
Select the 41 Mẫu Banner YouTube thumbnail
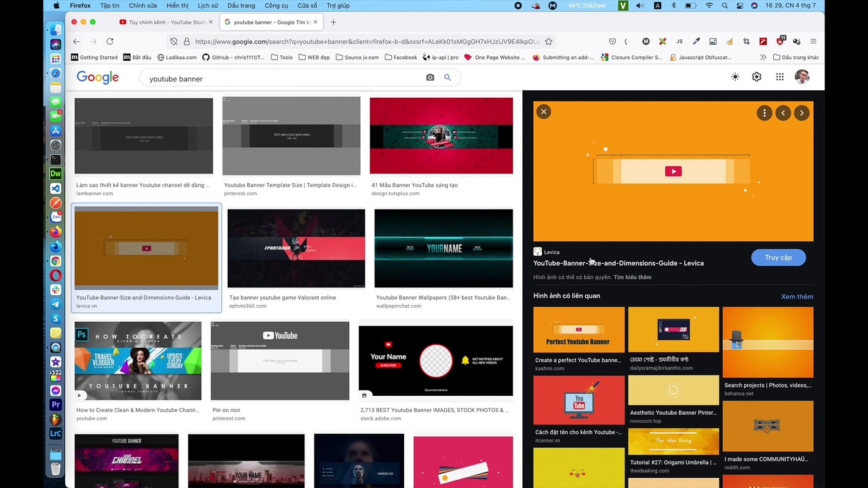pyautogui.click(x=441, y=136)
